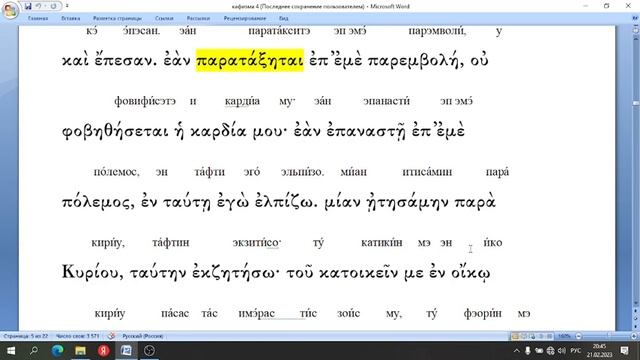This screenshot has width=640, height=360.
Task: Click microphone tray icon
Action: point(528,351)
